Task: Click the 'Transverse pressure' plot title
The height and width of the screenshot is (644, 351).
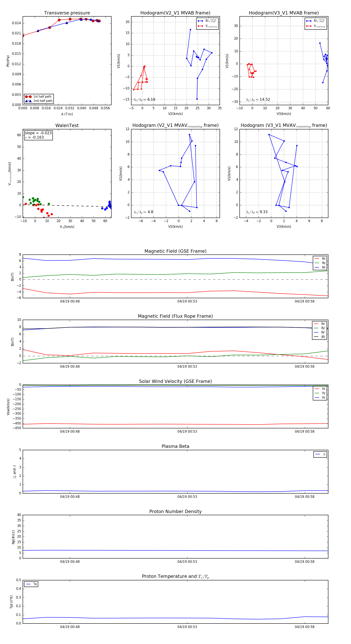Action: [67, 13]
